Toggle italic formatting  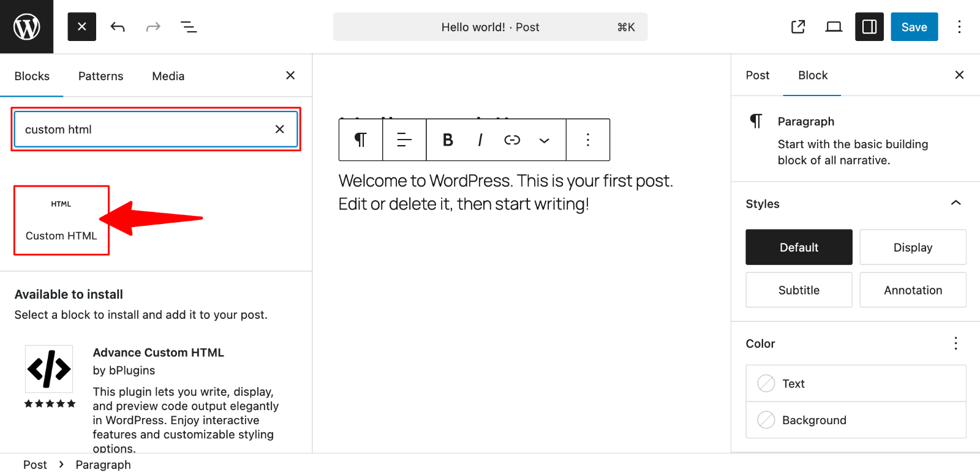click(x=480, y=140)
